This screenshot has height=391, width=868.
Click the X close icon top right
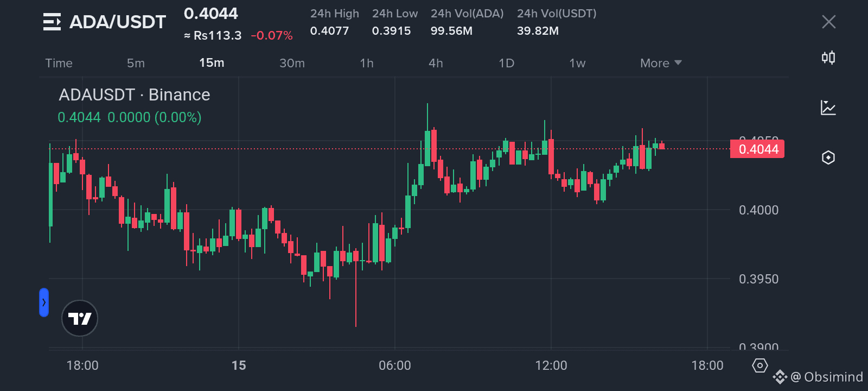click(x=828, y=21)
